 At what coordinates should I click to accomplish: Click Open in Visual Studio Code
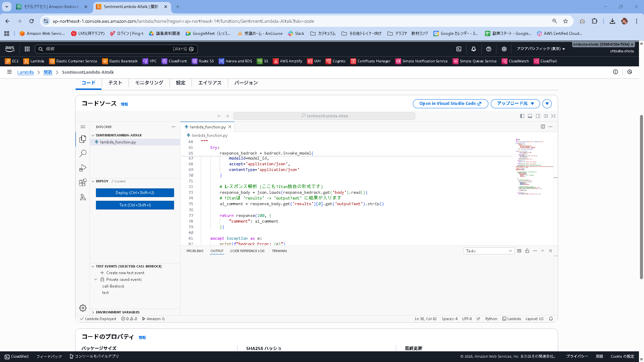click(450, 104)
